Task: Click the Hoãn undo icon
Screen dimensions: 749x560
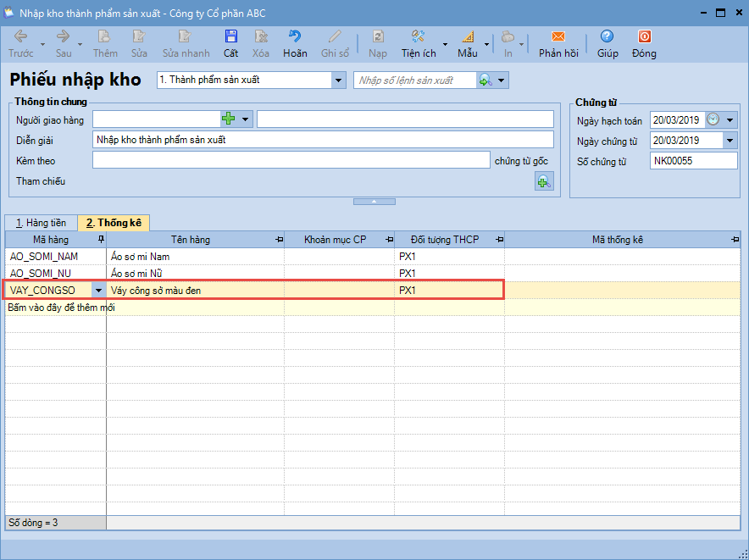Action: coord(295,36)
